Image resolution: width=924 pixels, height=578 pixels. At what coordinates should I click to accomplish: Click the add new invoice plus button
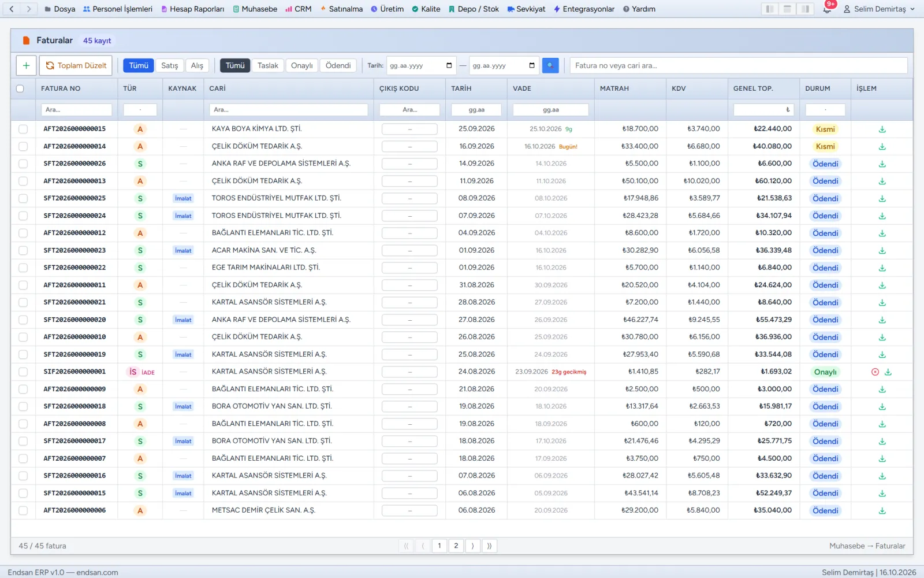[26, 65]
